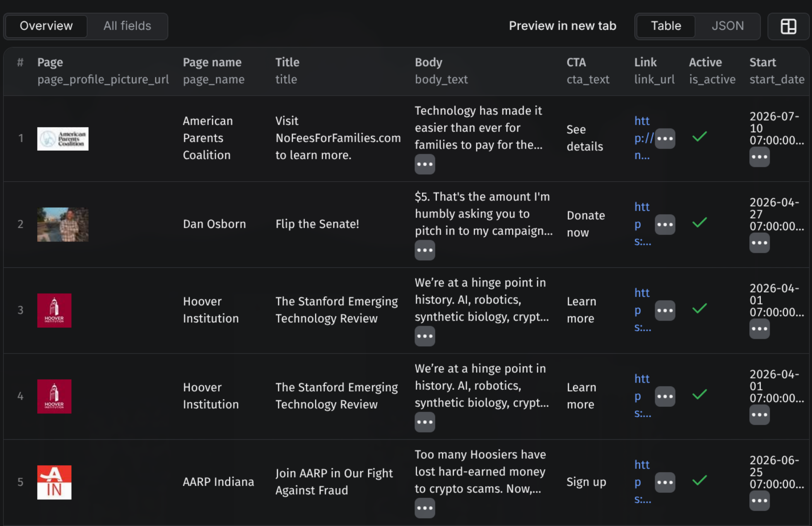
Task: Select 'Visit NoFeesForFamilies.com to learn more.' title
Action: [338, 138]
